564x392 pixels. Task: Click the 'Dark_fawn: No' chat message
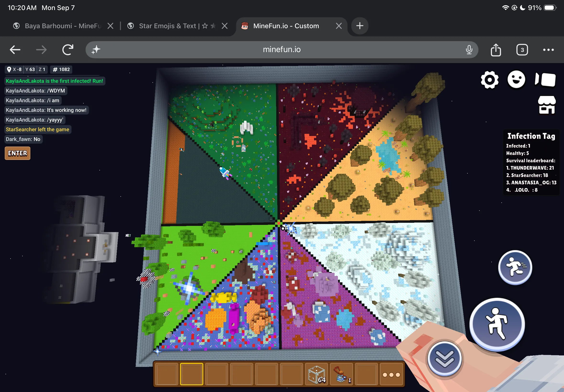(x=23, y=139)
